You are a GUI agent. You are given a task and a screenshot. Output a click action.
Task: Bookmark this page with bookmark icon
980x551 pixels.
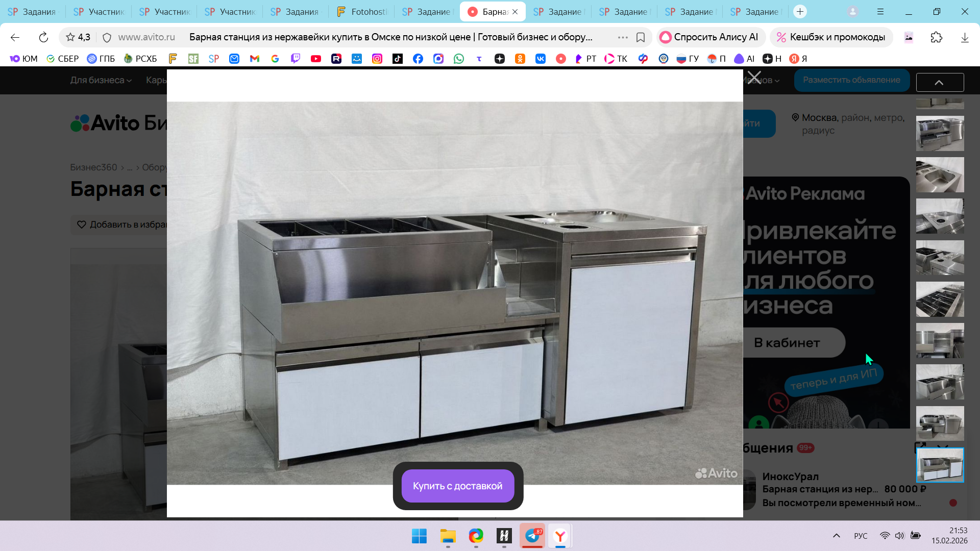641,37
